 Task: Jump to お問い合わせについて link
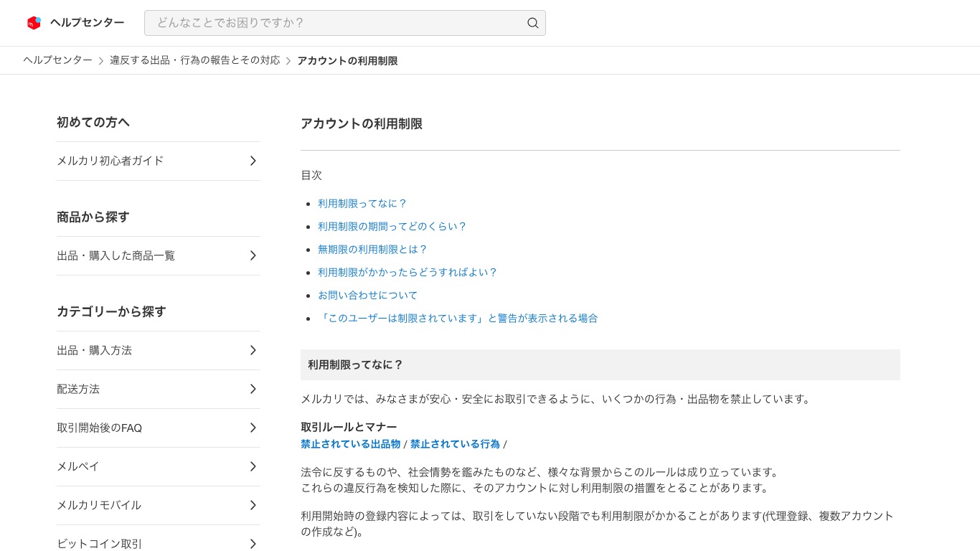(x=367, y=296)
